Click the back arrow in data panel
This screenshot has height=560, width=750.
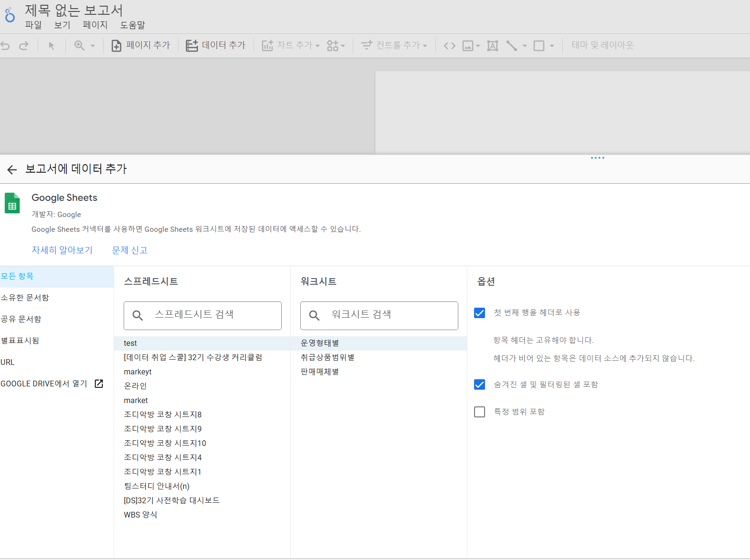click(x=12, y=169)
